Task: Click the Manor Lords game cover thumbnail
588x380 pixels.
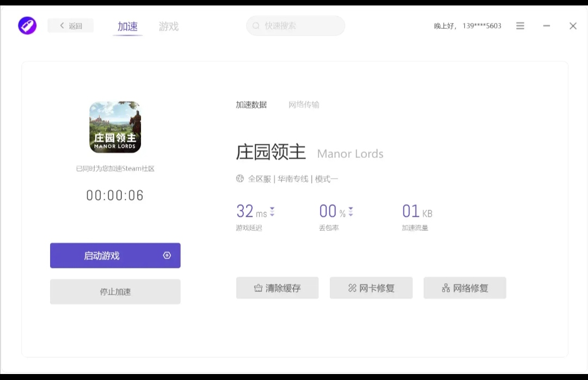Action: point(115,127)
